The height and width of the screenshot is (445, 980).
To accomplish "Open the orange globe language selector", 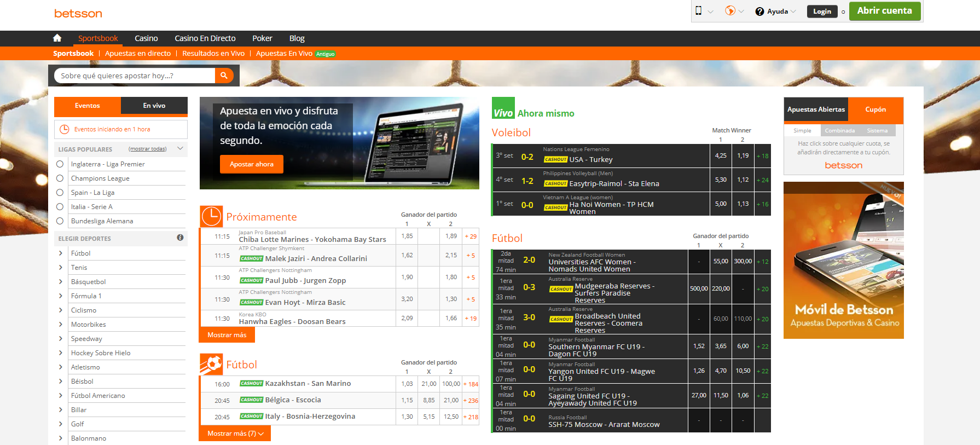I will coord(730,10).
